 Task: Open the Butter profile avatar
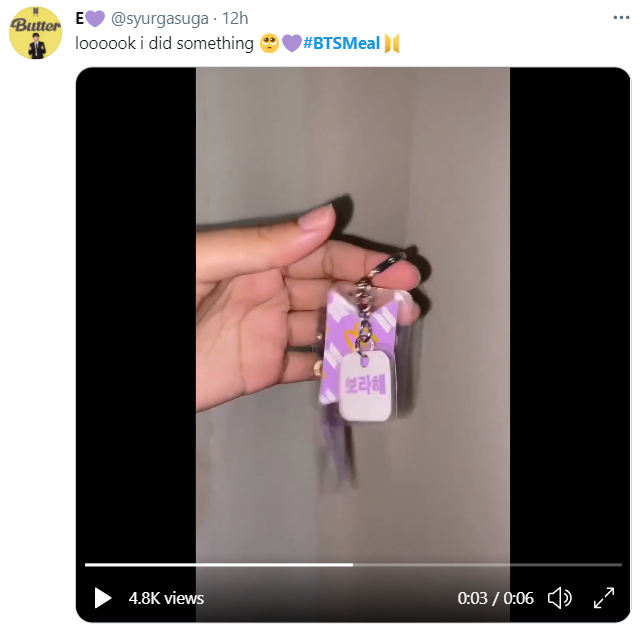(36, 33)
